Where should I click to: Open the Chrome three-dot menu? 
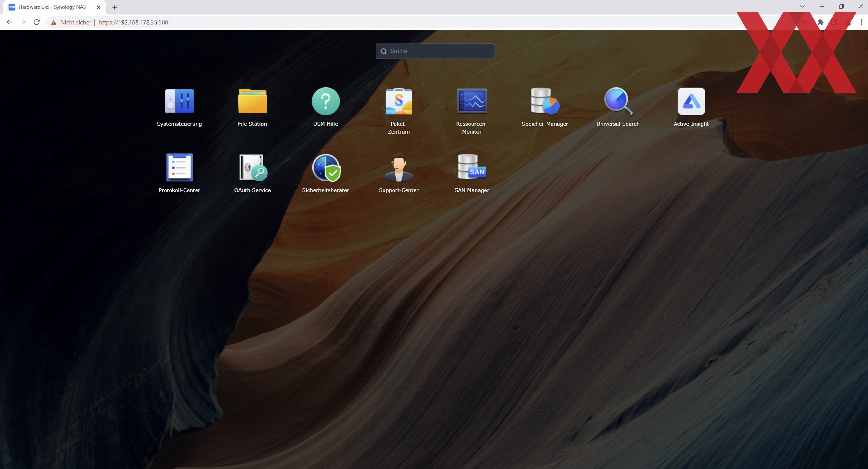[x=861, y=22]
